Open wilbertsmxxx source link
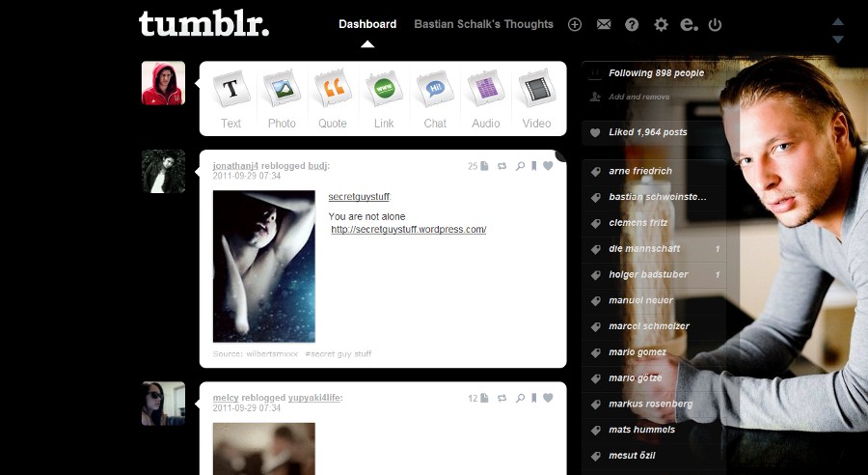 272,353
